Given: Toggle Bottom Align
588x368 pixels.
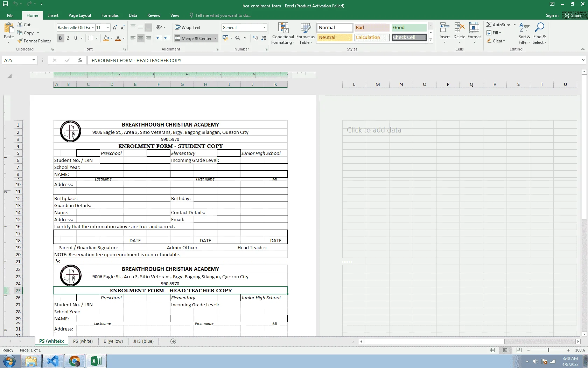Looking at the screenshot, I should point(148,28).
